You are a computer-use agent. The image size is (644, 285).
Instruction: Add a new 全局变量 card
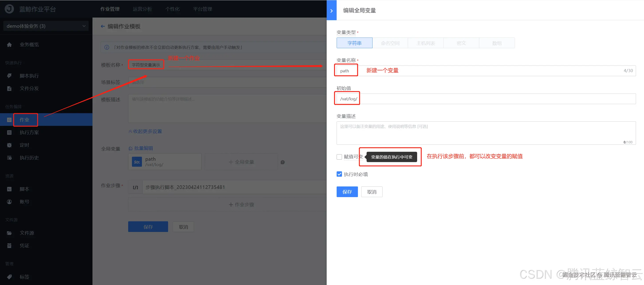click(241, 162)
